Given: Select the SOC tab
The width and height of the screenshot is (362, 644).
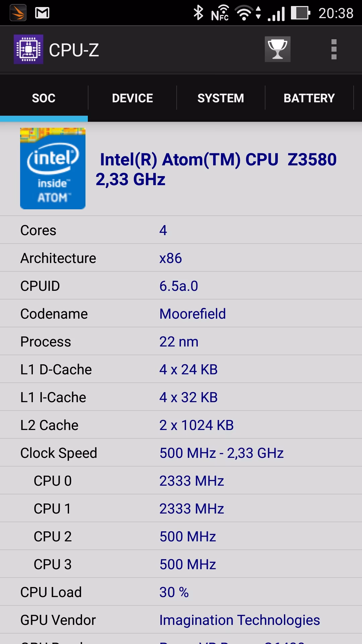Looking at the screenshot, I should [x=44, y=98].
